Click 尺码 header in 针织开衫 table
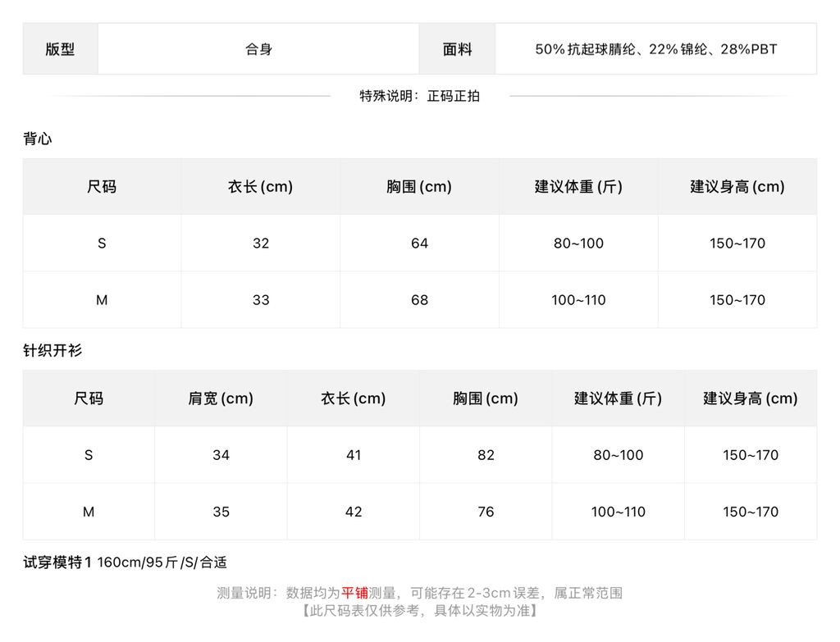This screenshot has height=642, width=840. (x=89, y=398)
